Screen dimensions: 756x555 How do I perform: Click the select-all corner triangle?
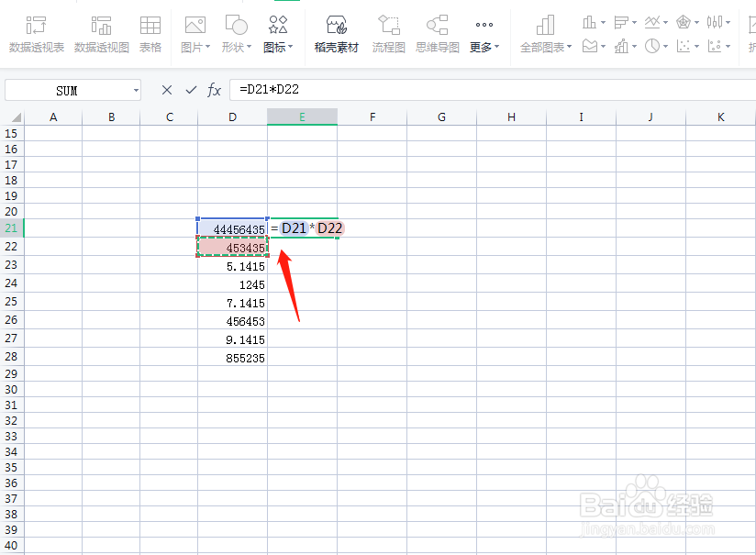[16, 117]
